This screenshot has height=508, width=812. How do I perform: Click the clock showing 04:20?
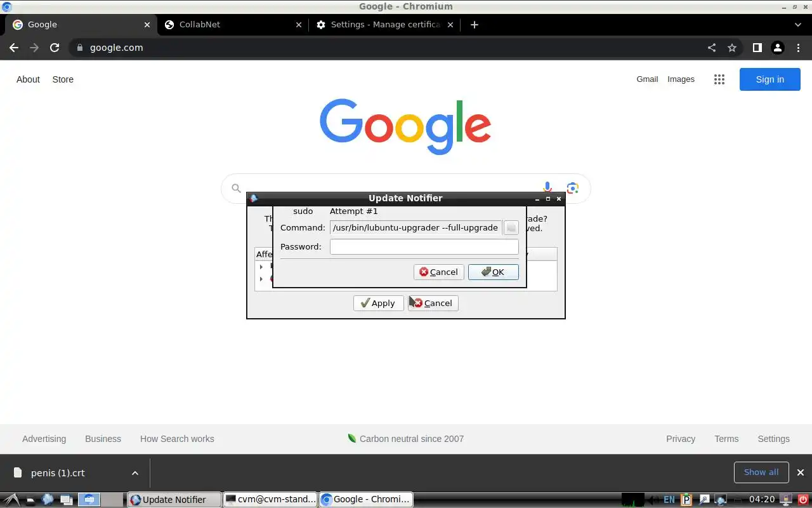tap(762, 500)
